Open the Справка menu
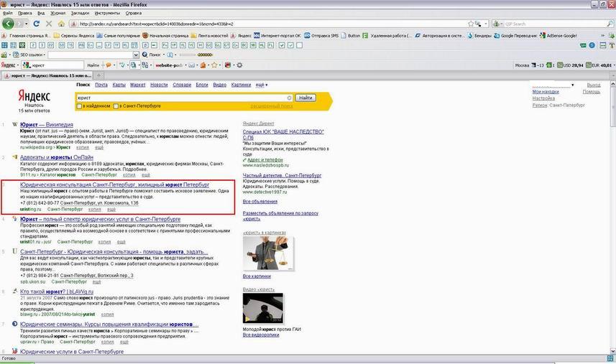616x364 pixels. click(x=133, y=13)
